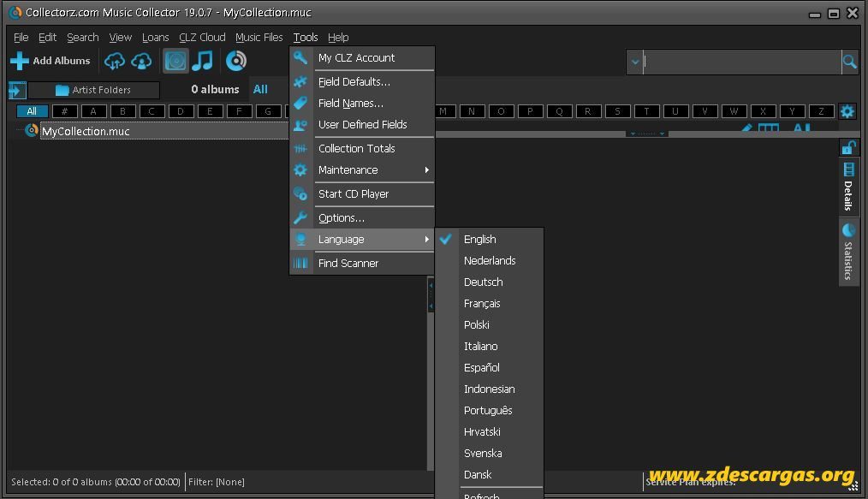Open Field Defaults... menu entry

pos(362,82)
